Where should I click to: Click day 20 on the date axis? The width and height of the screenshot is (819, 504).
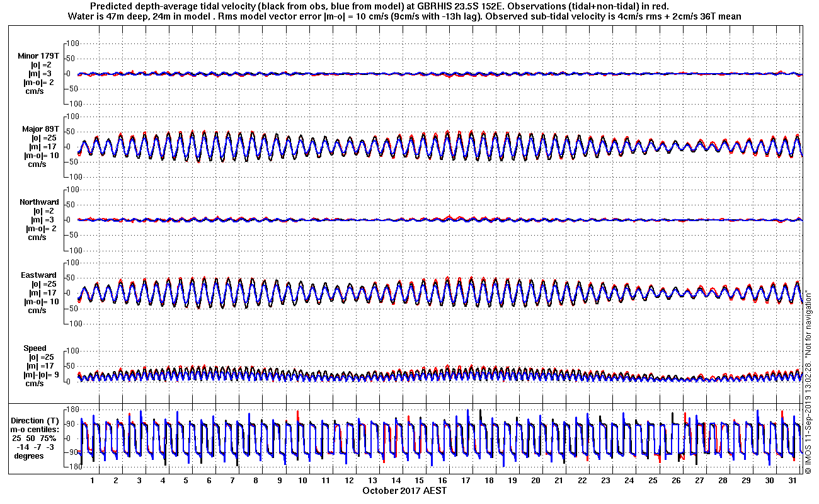tap(535, 480)
